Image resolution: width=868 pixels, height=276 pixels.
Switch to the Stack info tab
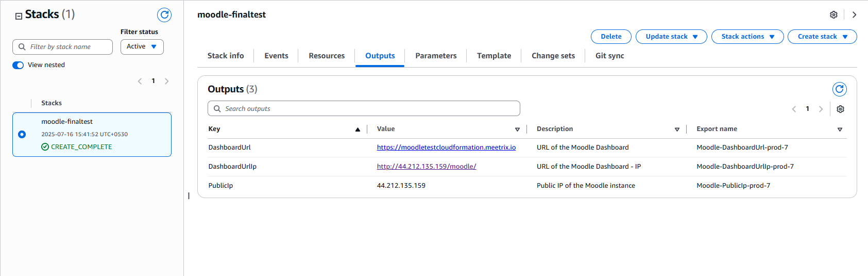(x=226, y=56)
